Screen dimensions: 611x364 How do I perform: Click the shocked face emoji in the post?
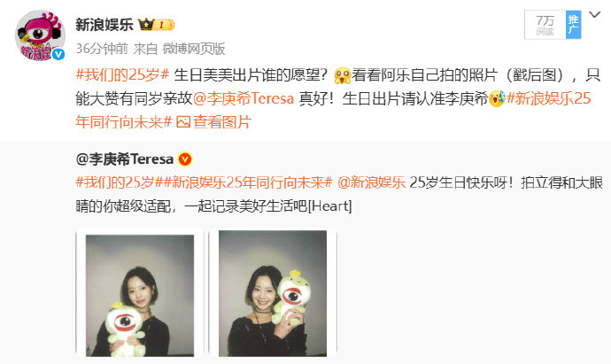coord(343,75)
